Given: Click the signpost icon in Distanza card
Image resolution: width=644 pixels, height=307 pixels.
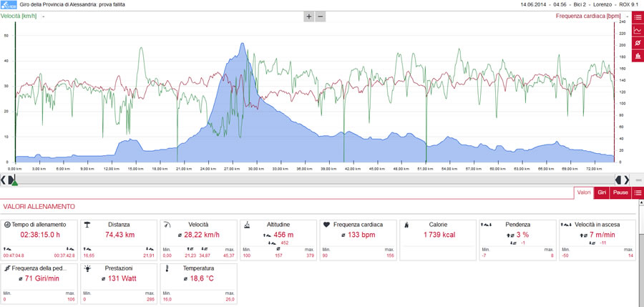Looking at the screenshot, I should click(87, 225).
